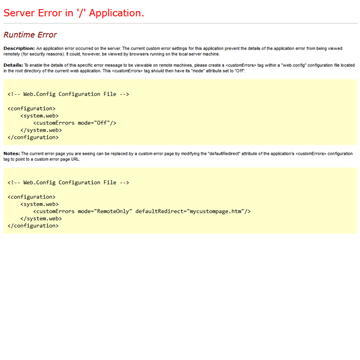This screenshot has height=360, width=360.
Task: Click the bold 'Details:' label
Action: 13,65
